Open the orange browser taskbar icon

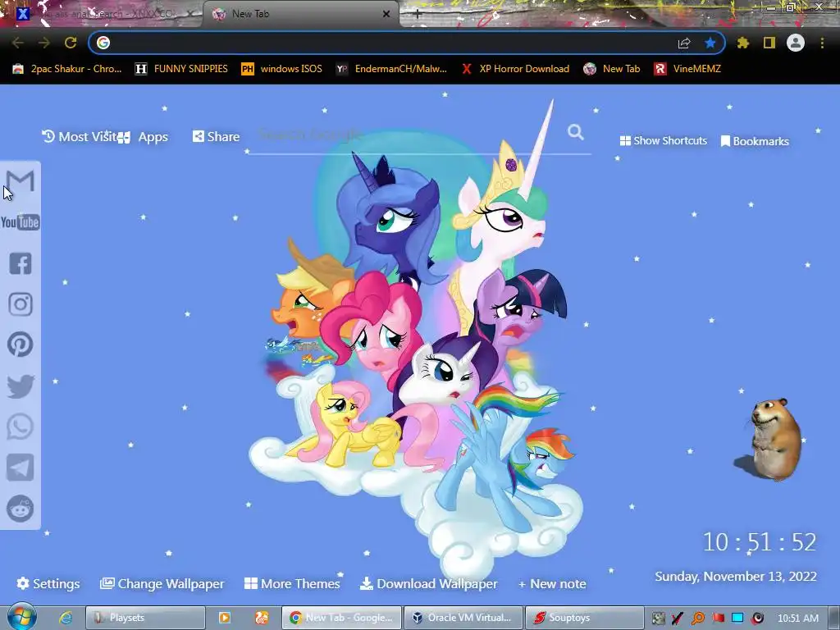point(262,618)
